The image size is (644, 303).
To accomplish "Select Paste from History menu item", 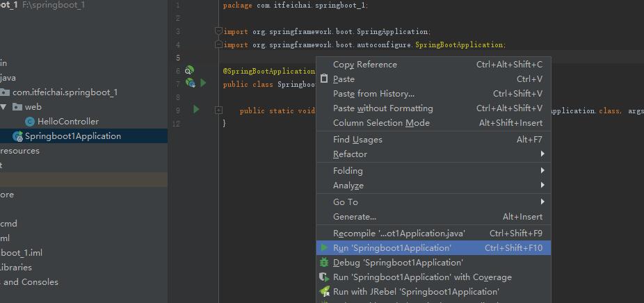I will 433,94.
